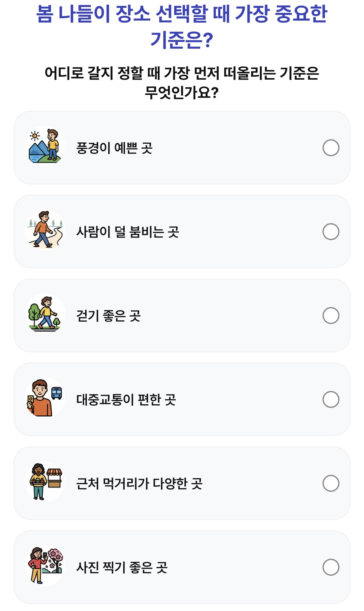Click the person with bus icon
Image resolution: width=364 pixels, height=611 pixels.
click(45, 398)
